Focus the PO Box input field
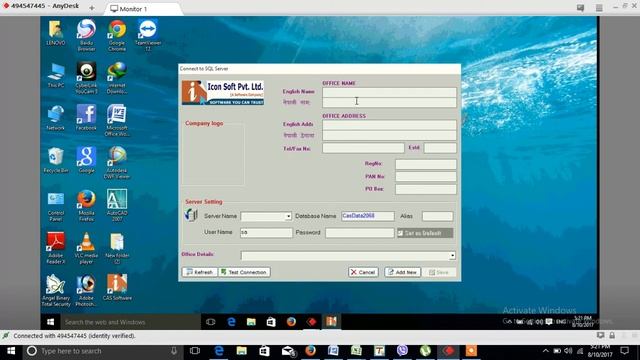This screenshot has width=640, height=360. (x=426, y=189)
